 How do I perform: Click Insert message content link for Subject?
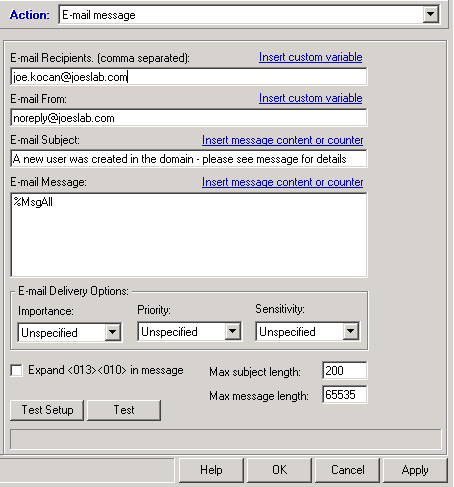point(282,140)
